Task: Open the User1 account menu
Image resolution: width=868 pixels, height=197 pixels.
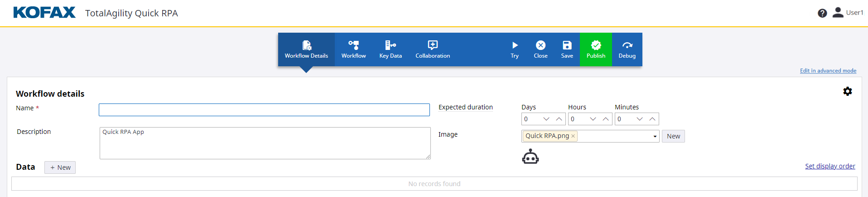Action: [x=848, y=13]
